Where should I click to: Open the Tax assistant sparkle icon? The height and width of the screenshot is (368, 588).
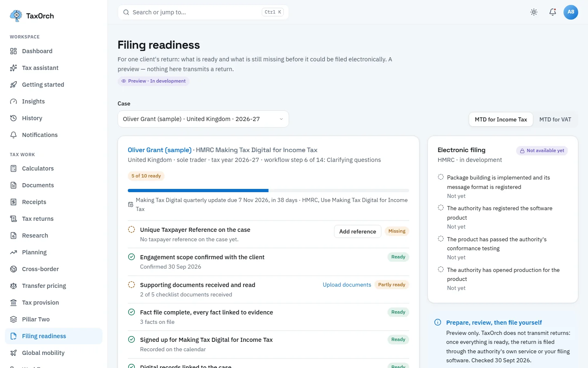(x=13, y=68)
